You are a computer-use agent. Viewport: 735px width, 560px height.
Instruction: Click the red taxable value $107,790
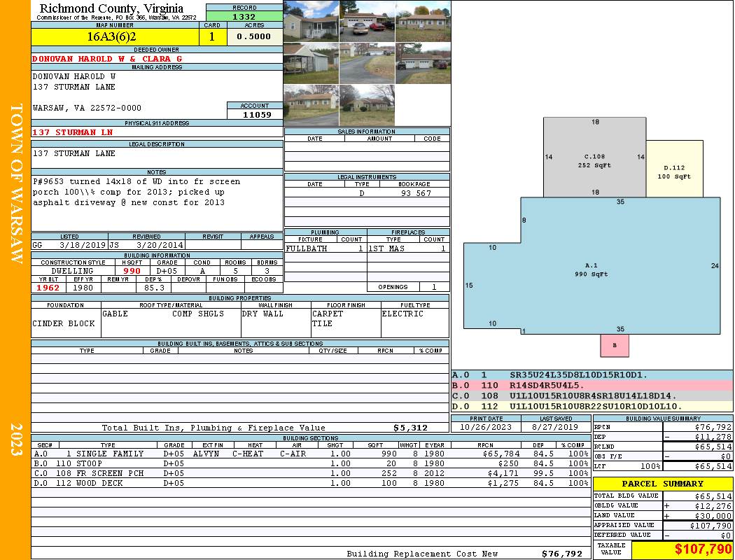pos(682,549)
